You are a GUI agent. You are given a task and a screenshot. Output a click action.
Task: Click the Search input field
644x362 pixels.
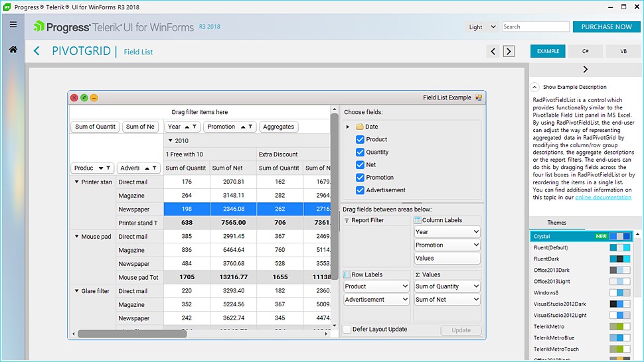click(535, 27)
